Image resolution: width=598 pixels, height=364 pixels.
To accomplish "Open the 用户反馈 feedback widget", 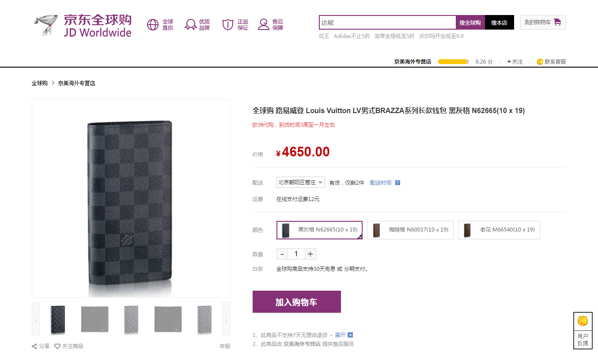I will [583, 330].
